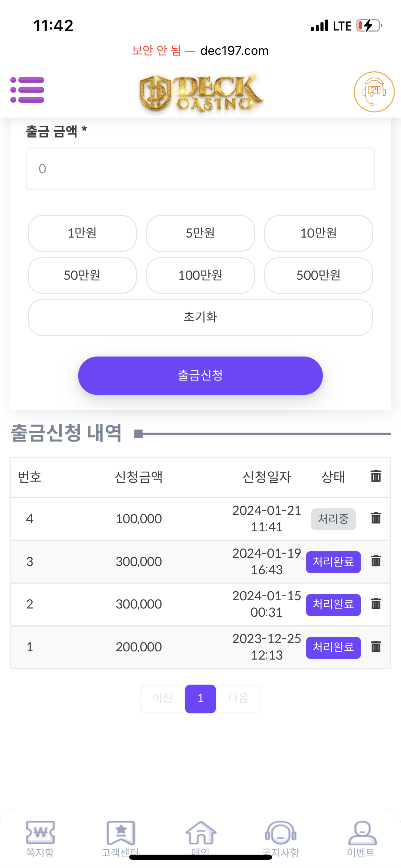Delete the 2023-12-25 withdrawal entry
The height and width of the screenshot is (868, 401).
[x=376, y=647]
